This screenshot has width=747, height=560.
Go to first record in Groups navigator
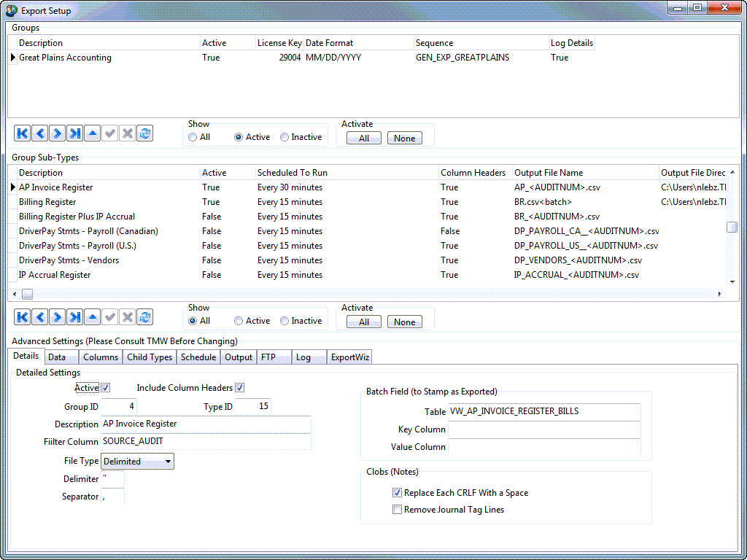point(22,134)
